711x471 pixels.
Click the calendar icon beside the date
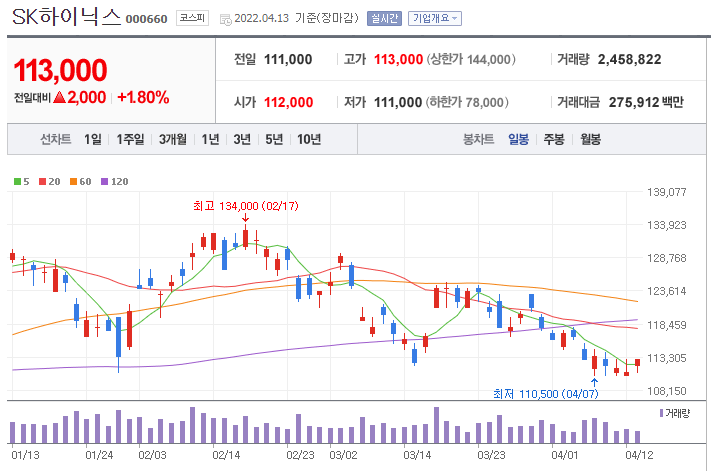click(x=225, y=19)
